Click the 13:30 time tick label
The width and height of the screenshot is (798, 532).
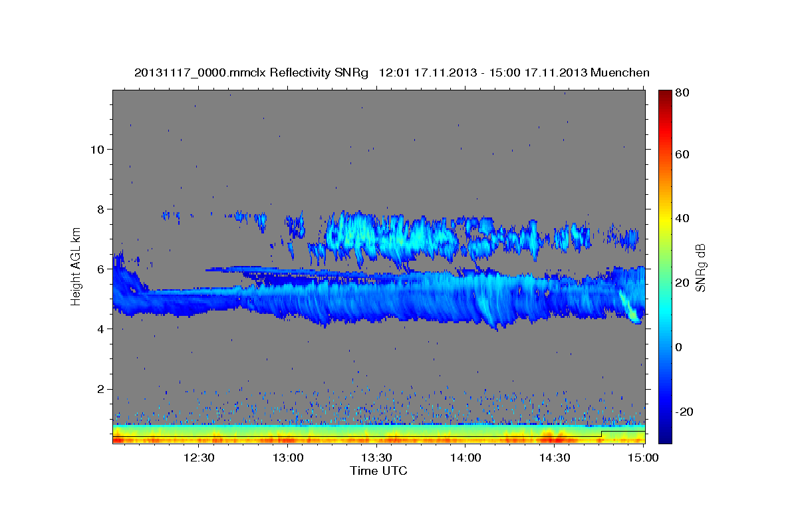(377, 458)
